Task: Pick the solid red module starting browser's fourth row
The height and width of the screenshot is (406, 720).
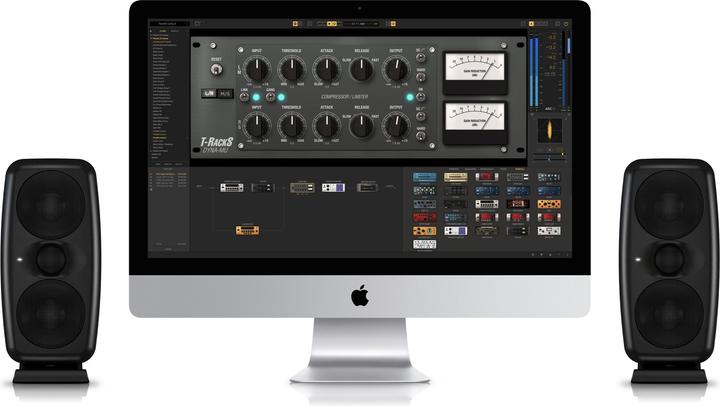Action: click(x=425, y=217)
